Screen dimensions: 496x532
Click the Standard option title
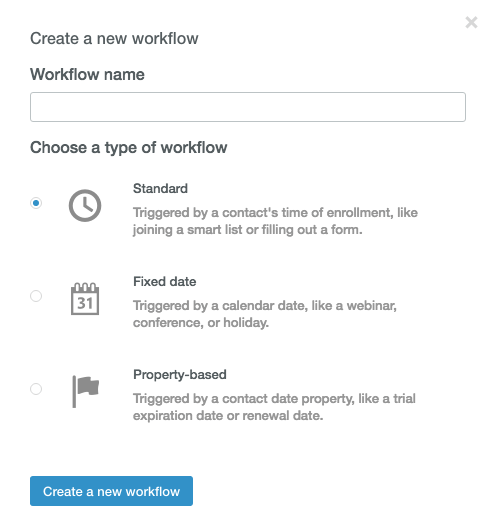(x=160, y=189)
